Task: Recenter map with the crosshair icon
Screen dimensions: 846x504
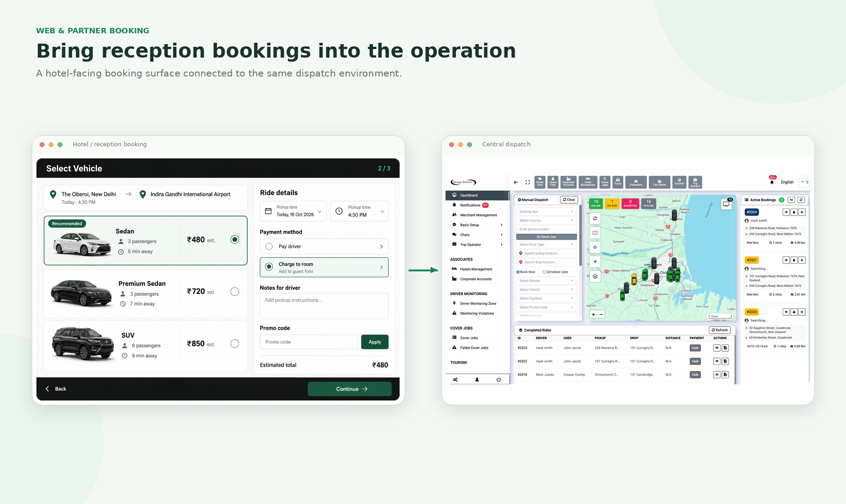Action: tap(595, 247)
